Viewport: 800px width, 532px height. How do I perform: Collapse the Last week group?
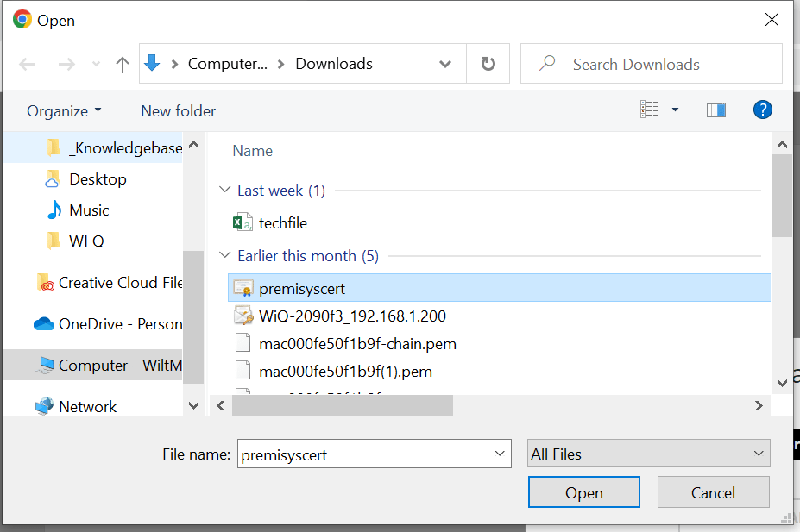[x=224, y=190]
